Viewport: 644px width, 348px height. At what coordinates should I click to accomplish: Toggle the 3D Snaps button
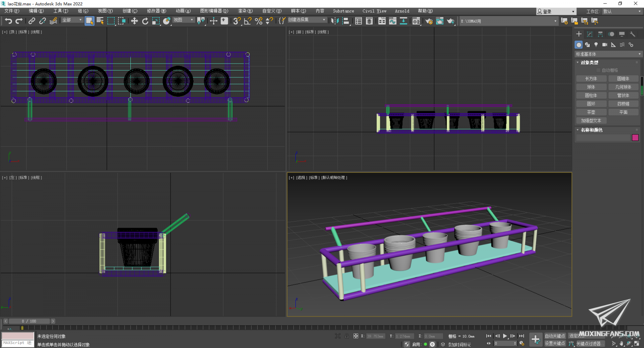(237, 21)
